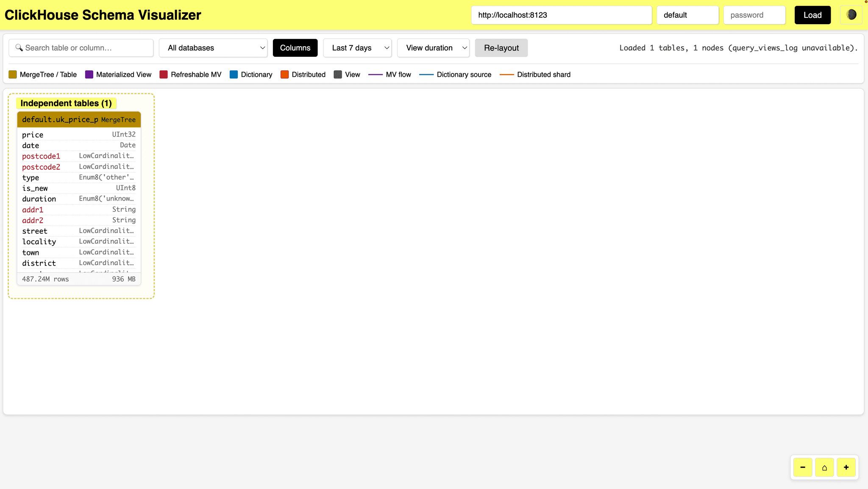Toggle the Columns display button
Viewport: 868px width, 489px height.
tap(295, 48)
